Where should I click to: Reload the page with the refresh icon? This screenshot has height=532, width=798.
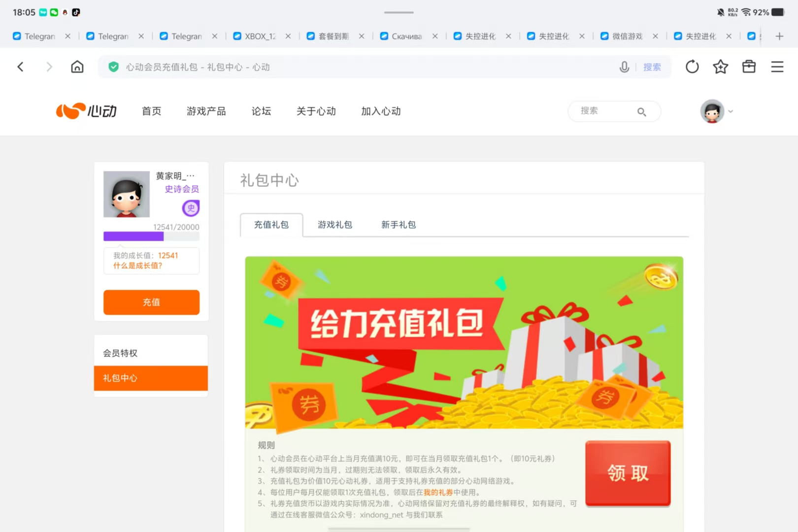tap(692, 66)
